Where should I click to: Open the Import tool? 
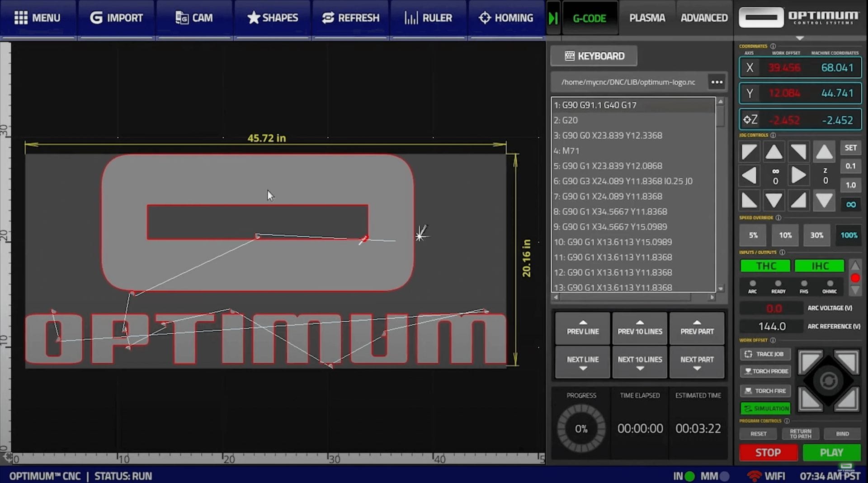pos(116,18)
